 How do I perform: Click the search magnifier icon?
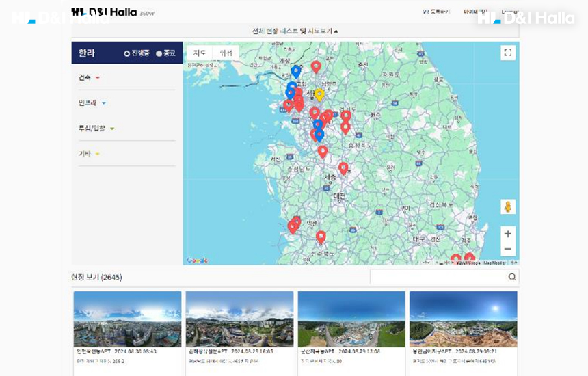click(x=512, y=277)
